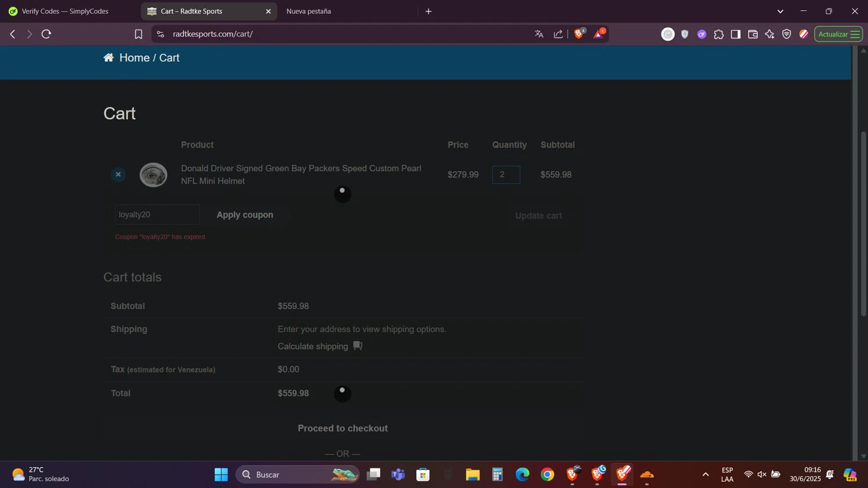Open the Calculator app in taskbar
The image size is (868, 488).
(x=498, y=475)
